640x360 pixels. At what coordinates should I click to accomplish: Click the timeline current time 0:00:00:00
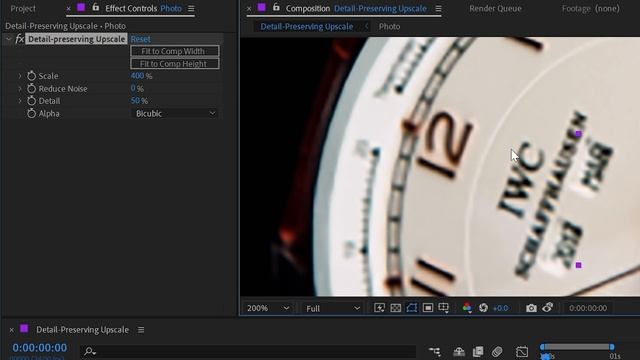coord(40,348)
